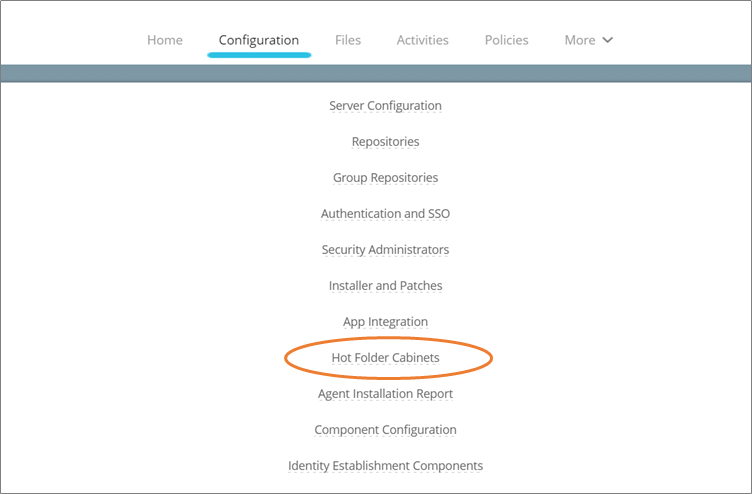The height and width of the screenshot is (494, 752).
Task: Open the Home tab
Action: point(164,40)
